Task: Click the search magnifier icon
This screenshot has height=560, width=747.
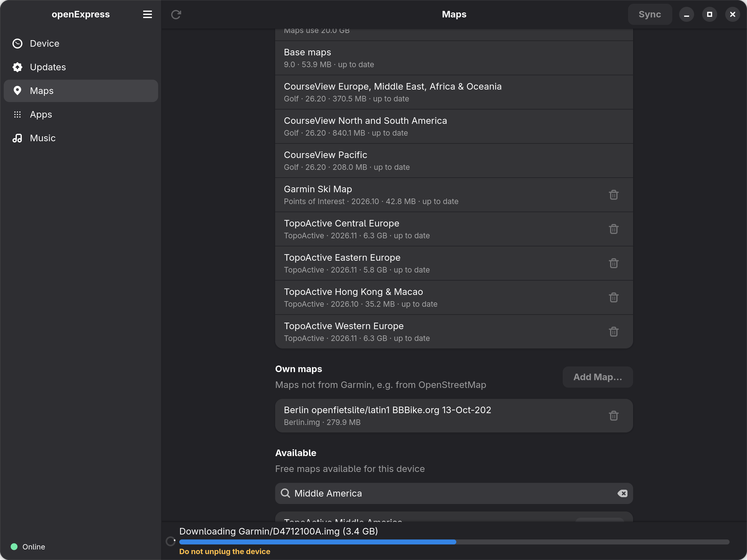Action: pos(285,493)
